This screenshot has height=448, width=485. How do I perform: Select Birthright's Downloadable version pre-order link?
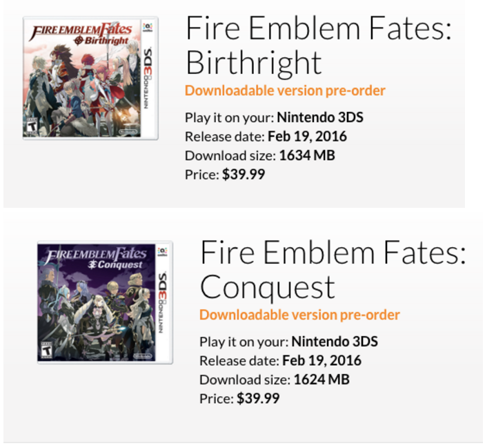pyautogui.click(x=285, y=90)
